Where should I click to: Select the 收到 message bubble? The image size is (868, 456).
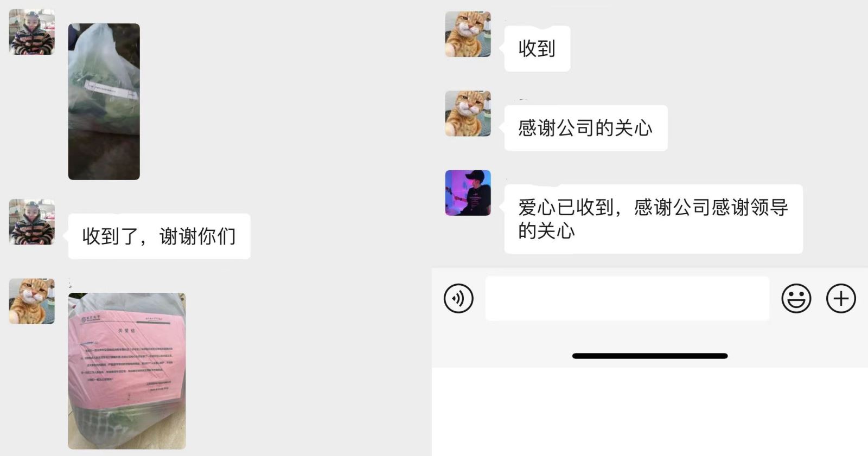click(x=537, y=49)
